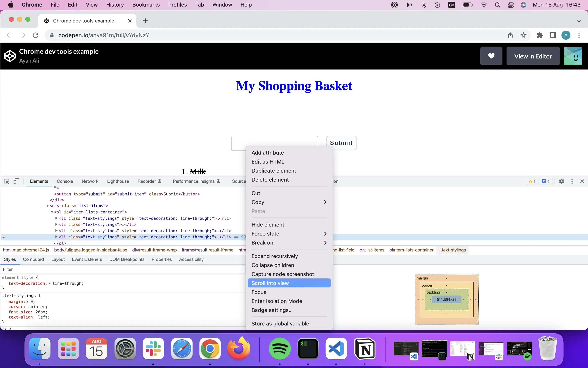Choose Capture node screenshot
The width and height of the screenshot is (588, 368).
pyautogui.click(x=289, y=274)
